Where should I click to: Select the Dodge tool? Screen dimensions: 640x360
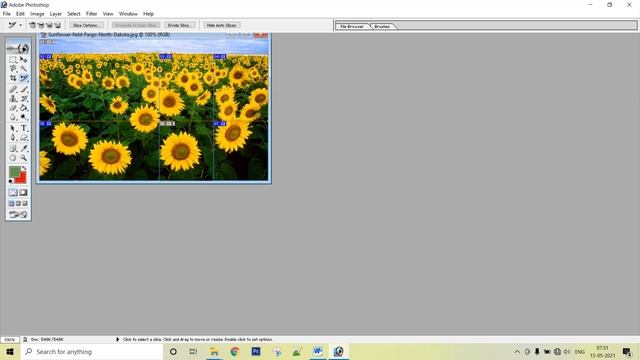click(x=24, y=117)
